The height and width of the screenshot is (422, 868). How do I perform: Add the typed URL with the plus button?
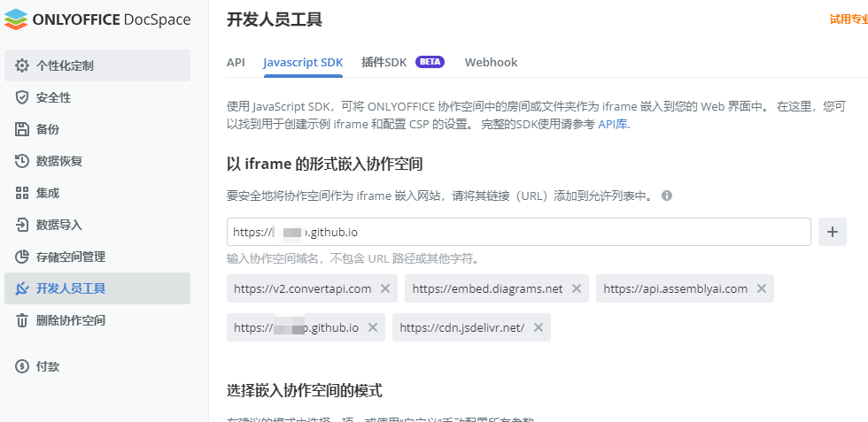tap(832, 232)
